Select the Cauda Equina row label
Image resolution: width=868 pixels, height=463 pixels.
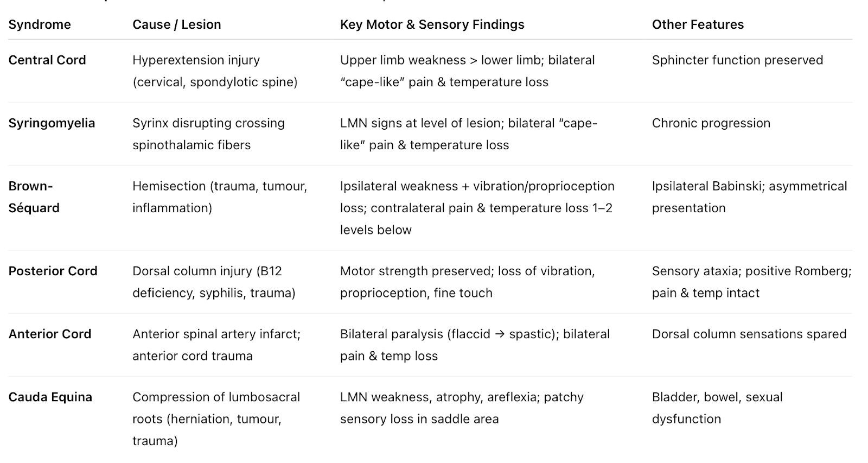tap(50, 397)
